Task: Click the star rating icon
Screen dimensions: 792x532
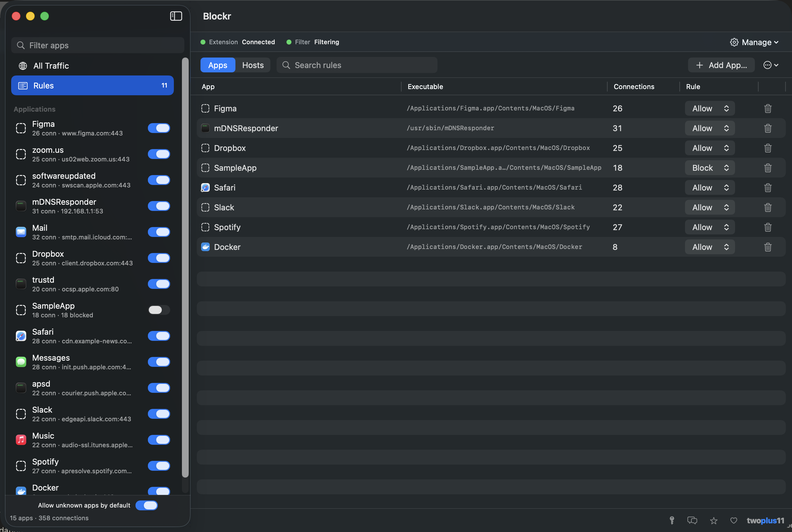Action: pos(714,521)
